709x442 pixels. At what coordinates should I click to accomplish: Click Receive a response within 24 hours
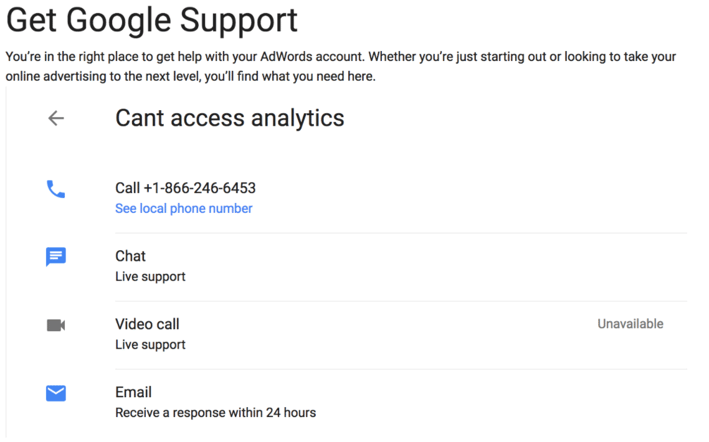click(215, 412)
